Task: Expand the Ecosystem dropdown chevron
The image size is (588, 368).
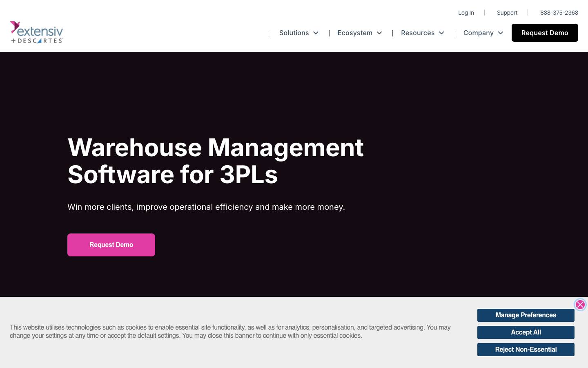Action: click(x=379, y=33)
